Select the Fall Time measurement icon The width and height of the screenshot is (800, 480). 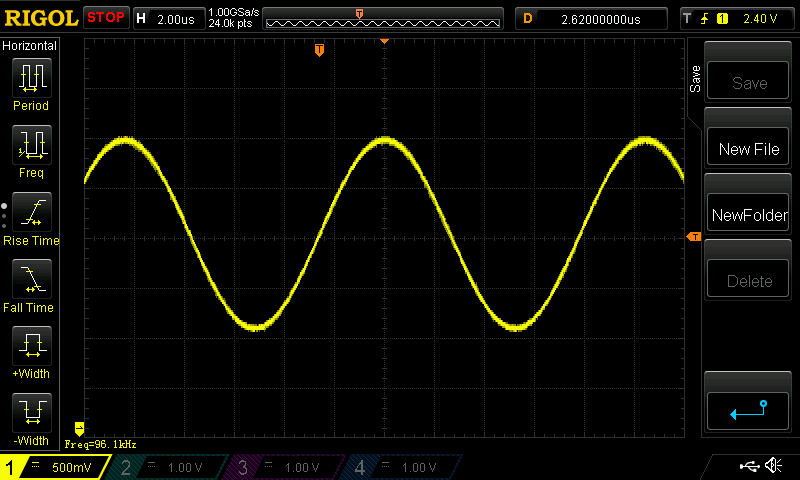(32, 279)
